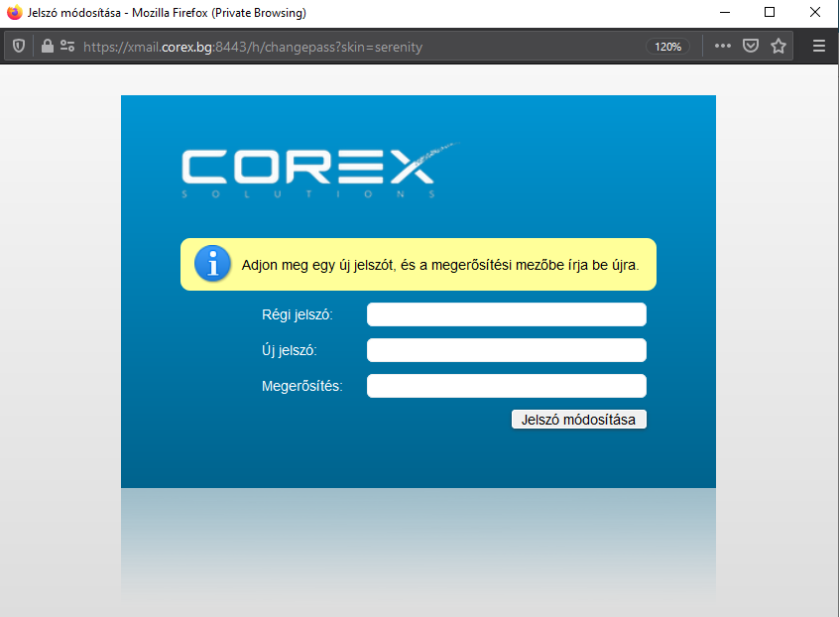
Task: Submit with Jelszó módosítása button
Action: [x=579, y=420]
